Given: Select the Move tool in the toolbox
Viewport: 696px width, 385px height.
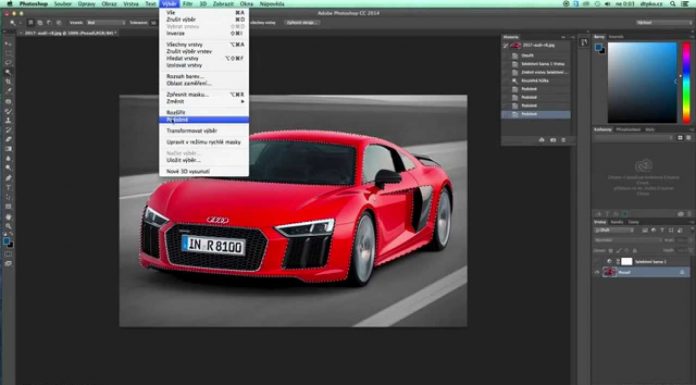Looking at the screenshot, I should [x=8, y=44].
